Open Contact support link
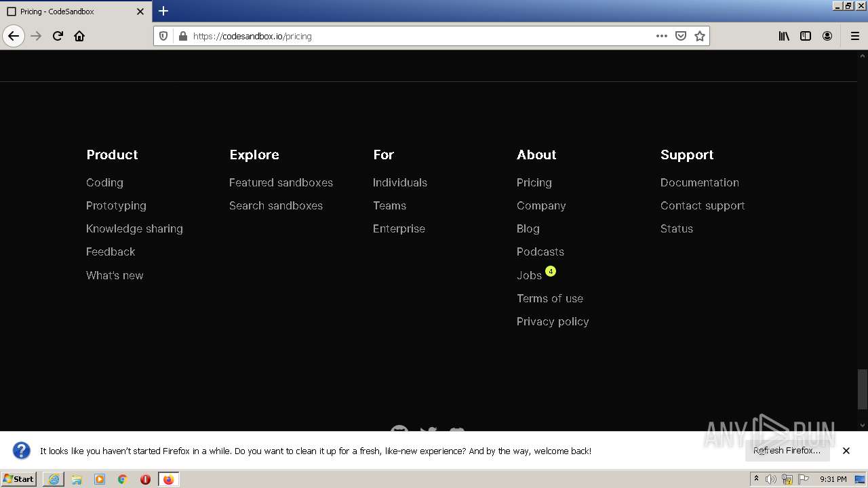 tap(703, 205)
